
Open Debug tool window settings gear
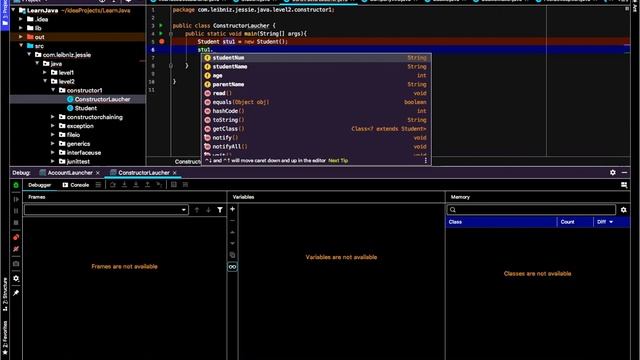click(x=613, y=173)
